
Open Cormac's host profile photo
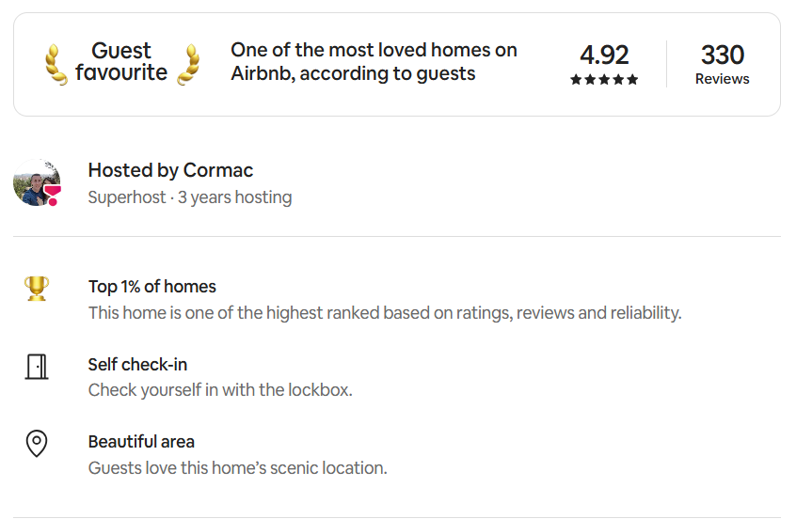(x=36, y=181)
